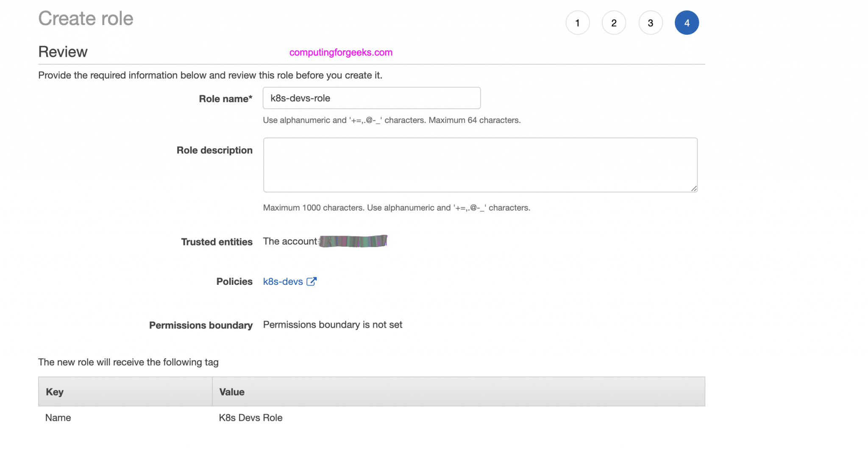This screenshot has height=462, width=868.
Task: Click the Create role page title
Action: click(86, 19)
